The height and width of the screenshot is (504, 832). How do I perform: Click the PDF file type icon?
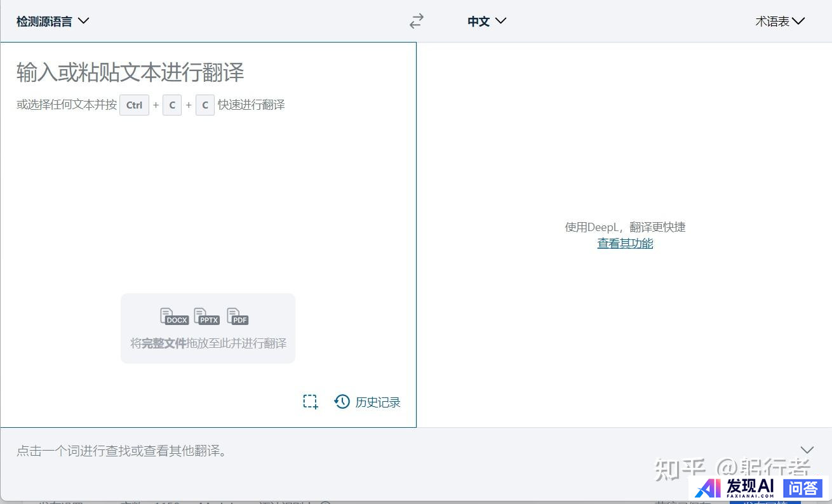coord(238,316)
